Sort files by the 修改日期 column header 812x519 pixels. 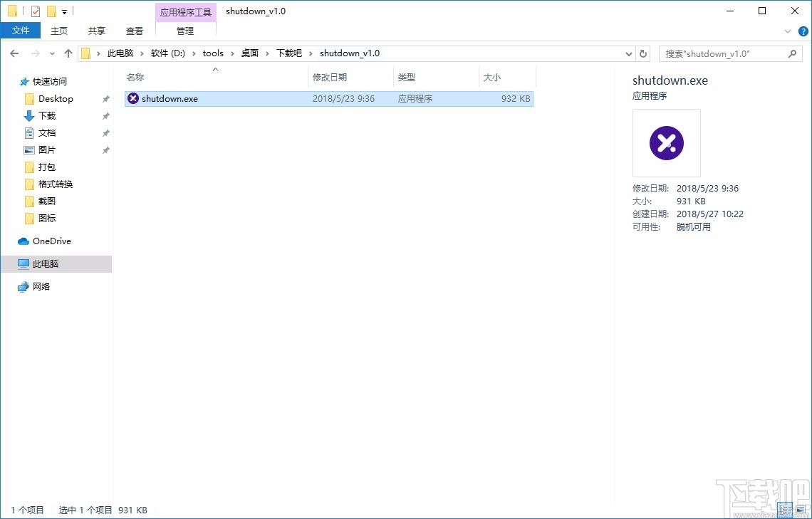[x=332, y=77]
